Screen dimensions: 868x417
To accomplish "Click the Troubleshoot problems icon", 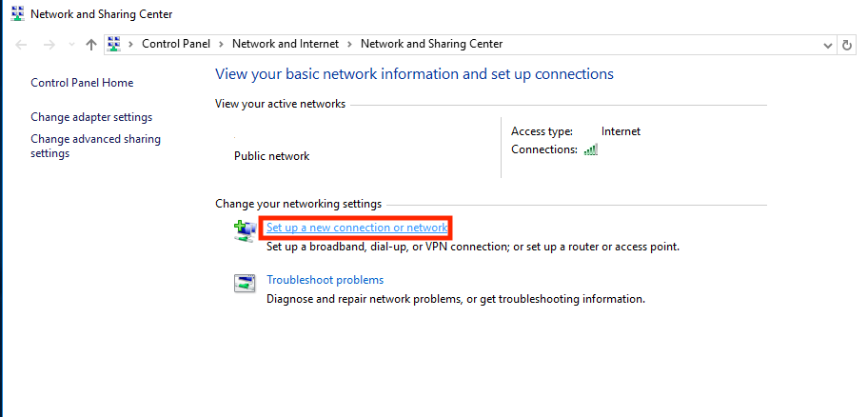I will (245, 283).
